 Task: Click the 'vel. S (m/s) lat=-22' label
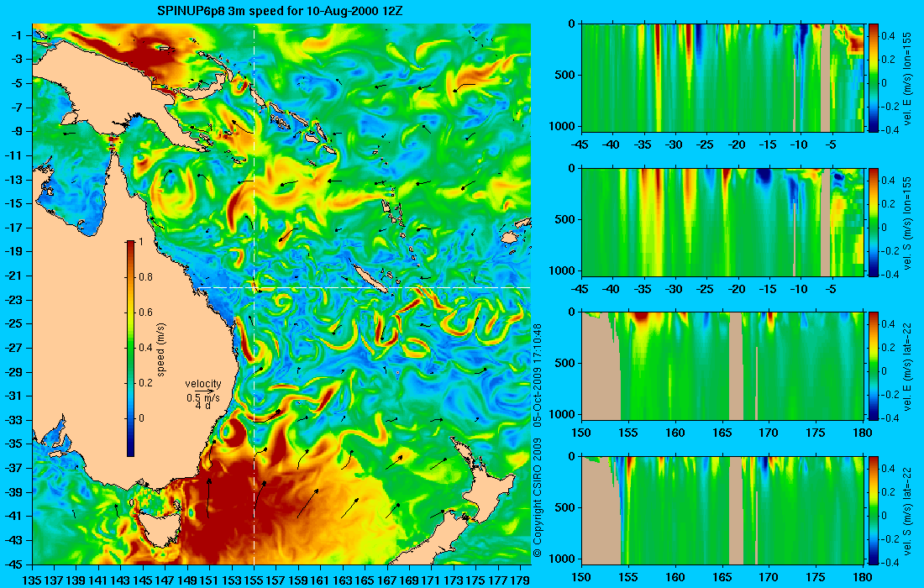tap(907, 510)
